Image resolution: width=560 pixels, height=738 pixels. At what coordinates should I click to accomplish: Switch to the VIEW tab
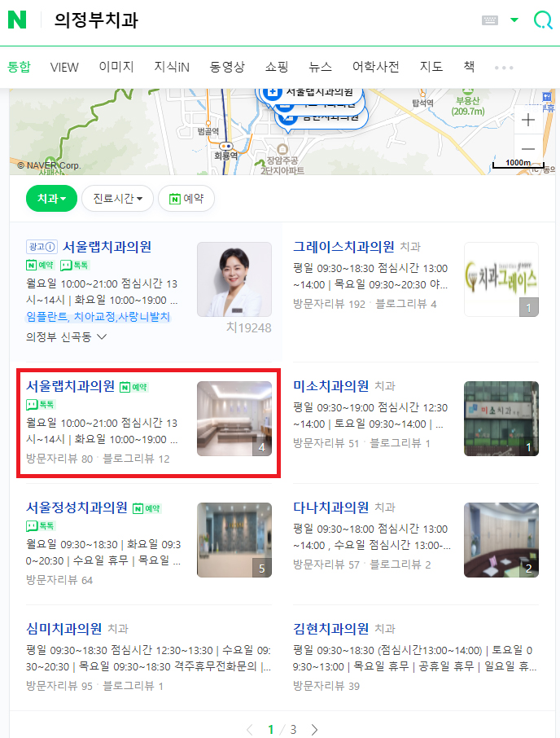point(64,68)
